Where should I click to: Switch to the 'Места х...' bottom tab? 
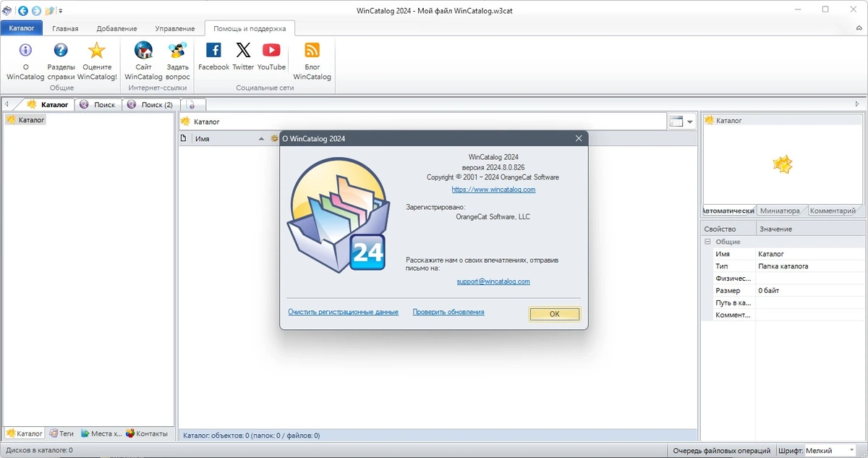pyautogui.click(x=101, y=433)
